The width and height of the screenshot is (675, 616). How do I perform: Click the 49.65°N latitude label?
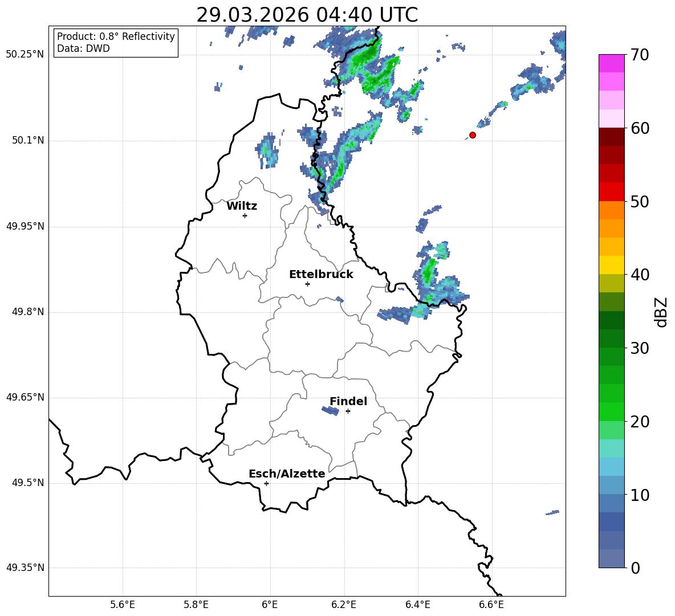(x=25, y=397)
